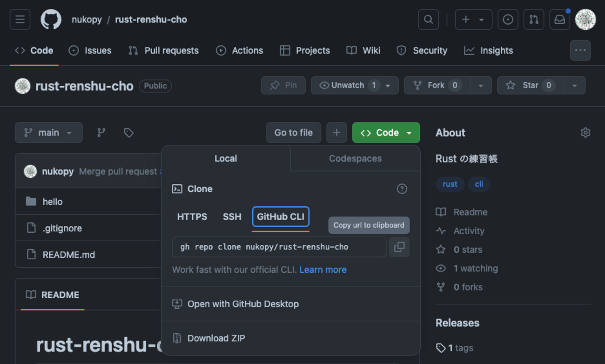Open the Releases heading link
The width and height of the screenshot is (605, 364).
(457, 323)
